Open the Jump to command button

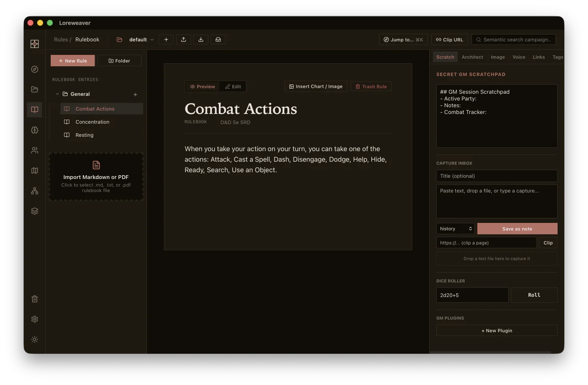coord(403,40)
